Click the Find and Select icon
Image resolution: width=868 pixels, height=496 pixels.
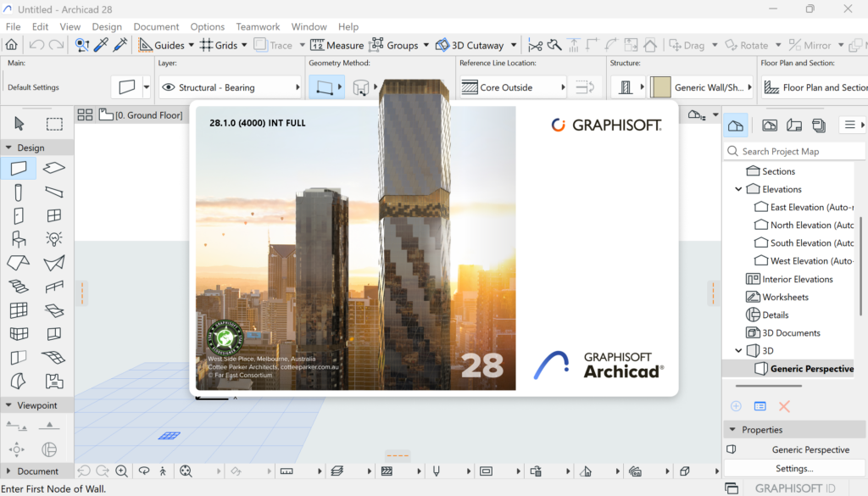82,45
